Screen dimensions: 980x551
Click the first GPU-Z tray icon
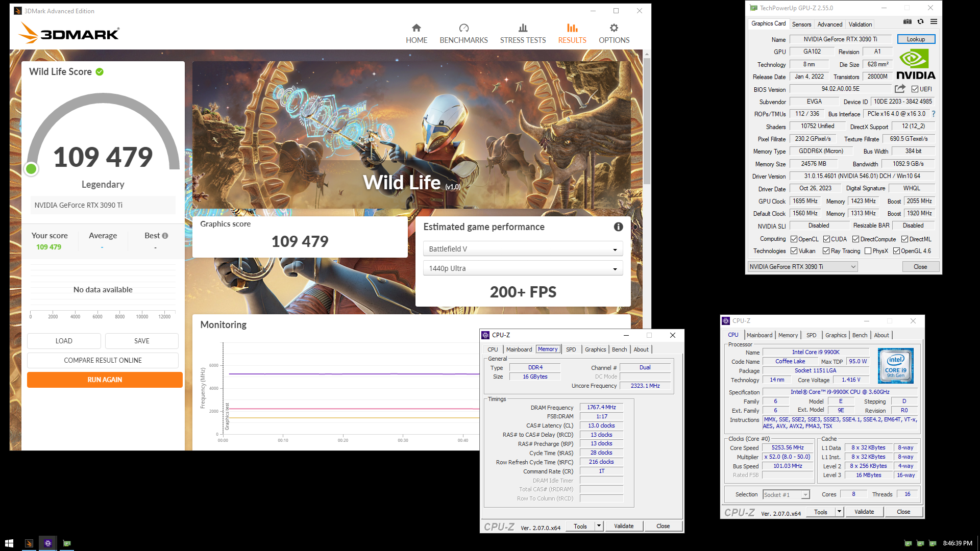tap(908, 543)
